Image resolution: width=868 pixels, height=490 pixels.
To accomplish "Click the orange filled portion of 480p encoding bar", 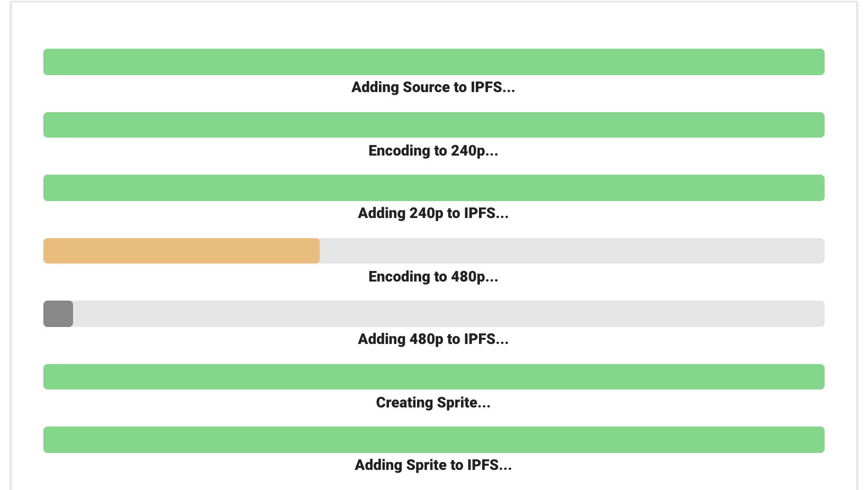I will click(x=182, y=251).
